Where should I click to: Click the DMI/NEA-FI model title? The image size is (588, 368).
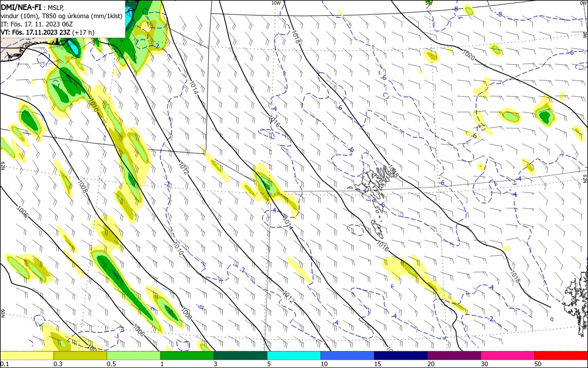point(21,6)
